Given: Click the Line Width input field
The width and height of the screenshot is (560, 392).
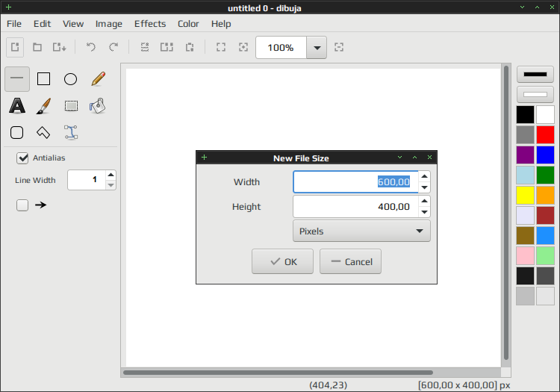Looking at the screenshot, I should click(87, 180).
